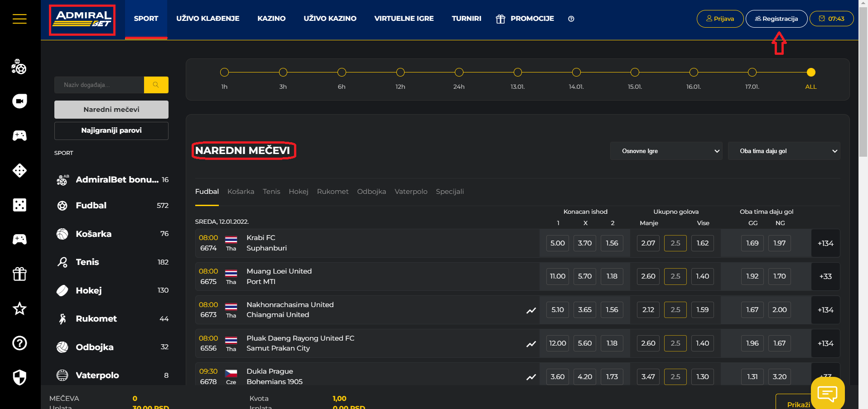
Task: Click the search magnifier button
Action: pos(156,85)
